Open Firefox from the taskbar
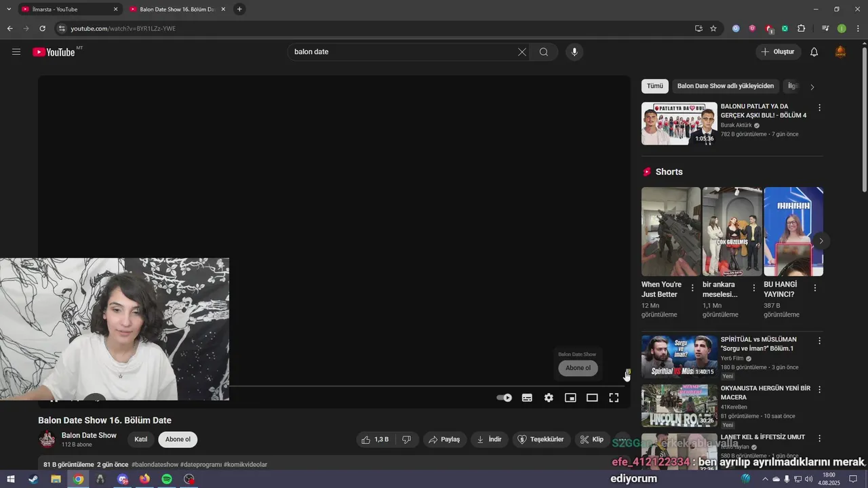The width and height of the screenshot is (868, 488). [x=144, y=479]
